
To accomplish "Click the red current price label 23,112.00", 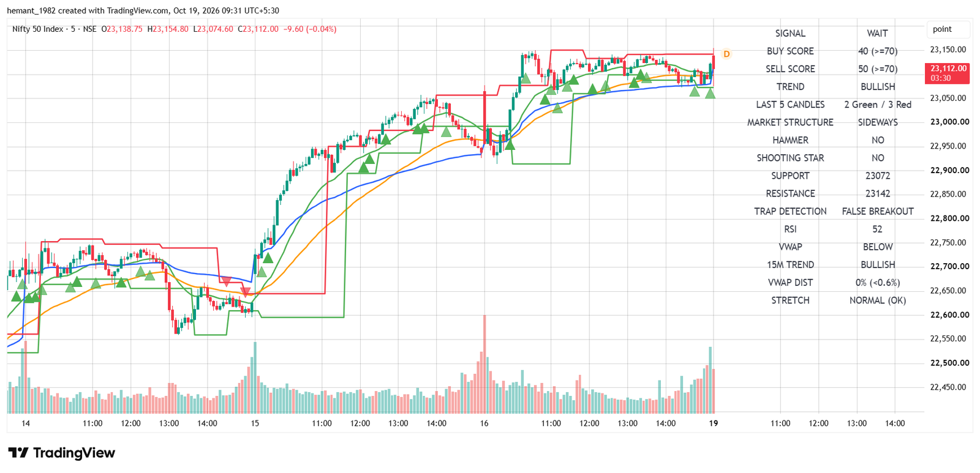I will (948, 73).
